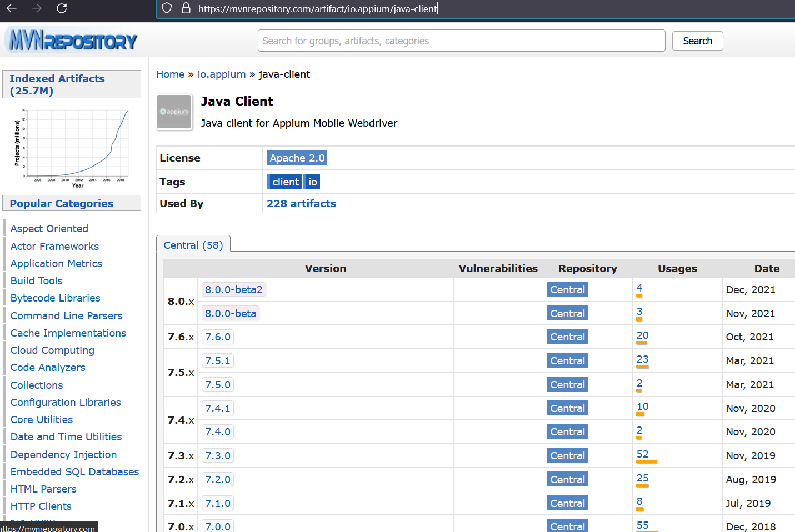795x532 pixels.
Task: Click the search field for groups, artifacts
Action: click(x=462, y=41)
